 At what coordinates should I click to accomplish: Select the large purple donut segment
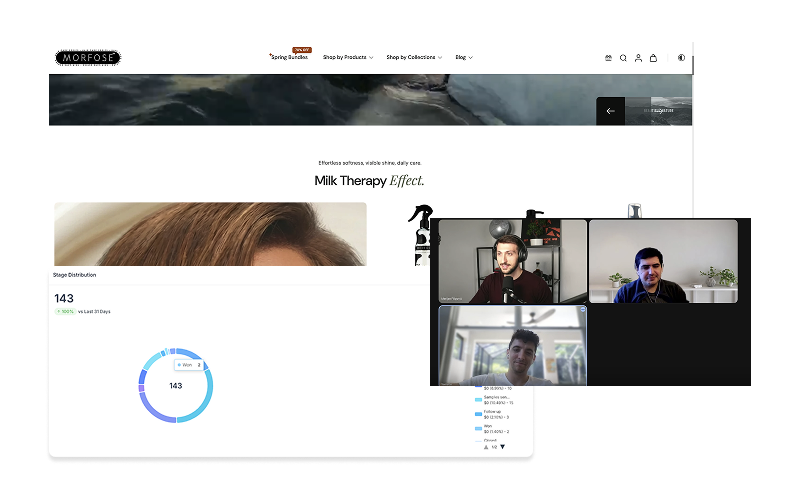152,410
